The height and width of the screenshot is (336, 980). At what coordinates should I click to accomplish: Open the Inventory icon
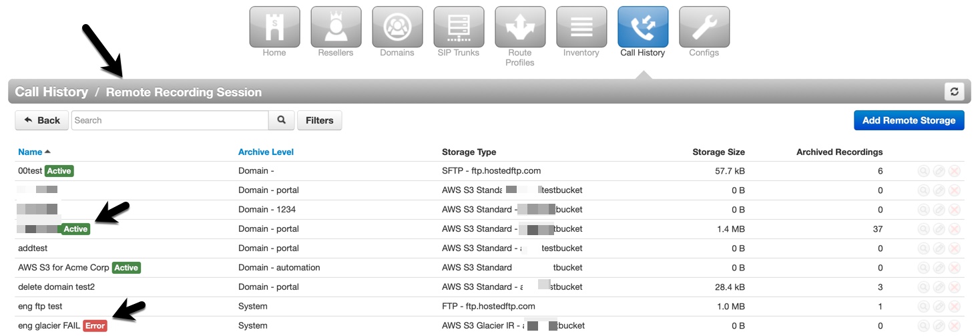pos(581,27)
